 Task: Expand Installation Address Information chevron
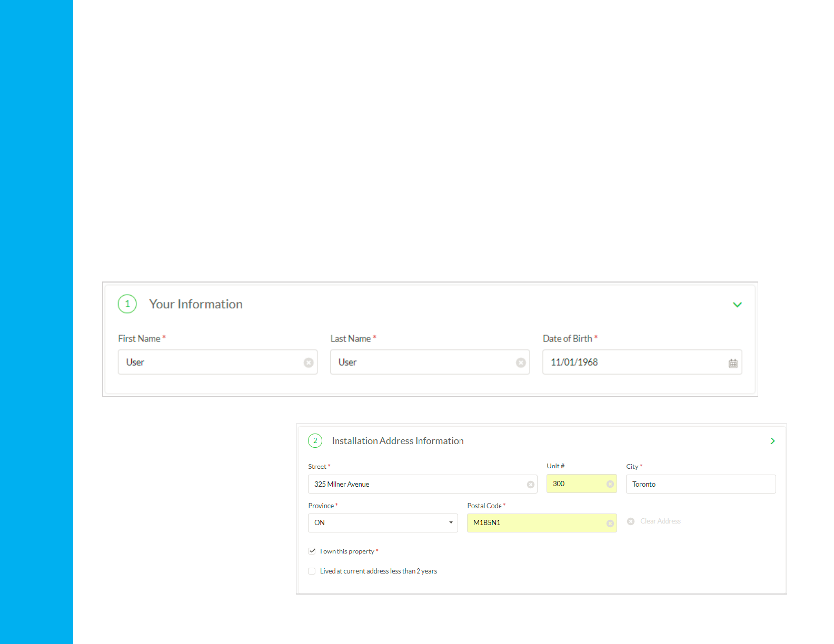pos(772,441)
